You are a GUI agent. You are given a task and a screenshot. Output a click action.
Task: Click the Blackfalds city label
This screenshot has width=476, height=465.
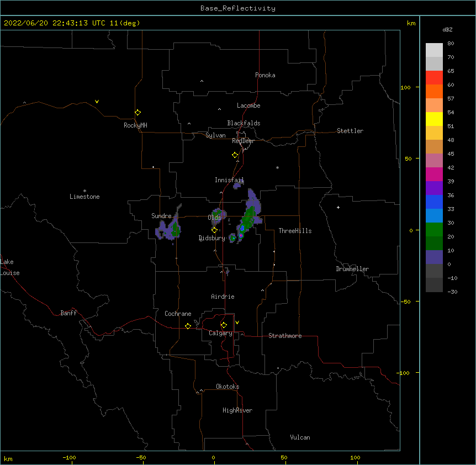click(x=244, y=123)
